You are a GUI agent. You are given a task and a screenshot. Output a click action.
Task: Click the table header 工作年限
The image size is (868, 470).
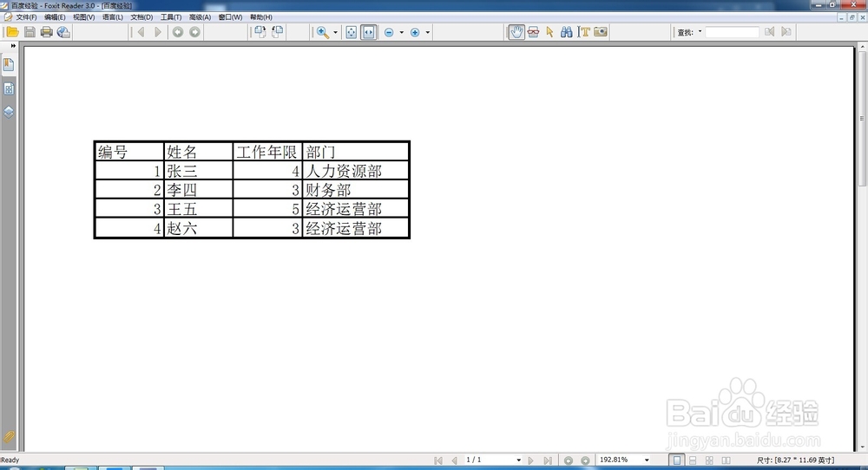point(266,152)
